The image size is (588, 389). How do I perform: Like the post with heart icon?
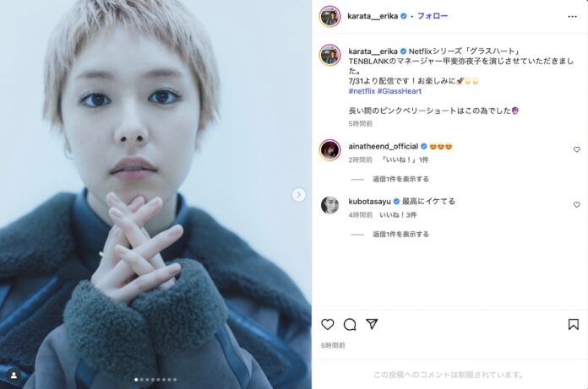(328, 324)
